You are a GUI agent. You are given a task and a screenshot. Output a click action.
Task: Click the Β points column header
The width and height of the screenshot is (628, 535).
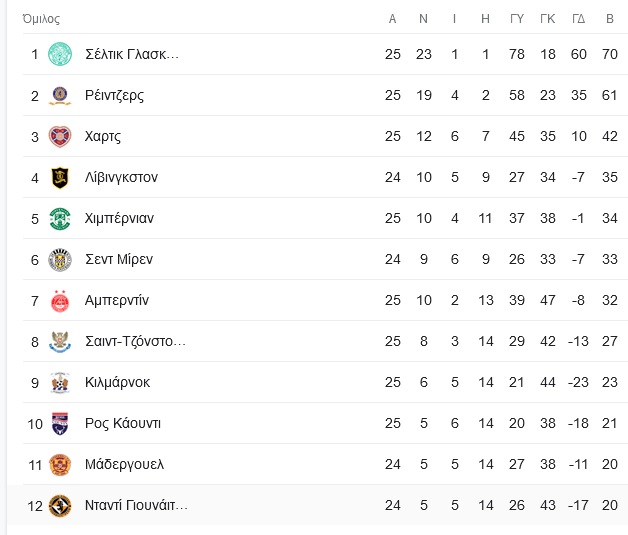610,19
